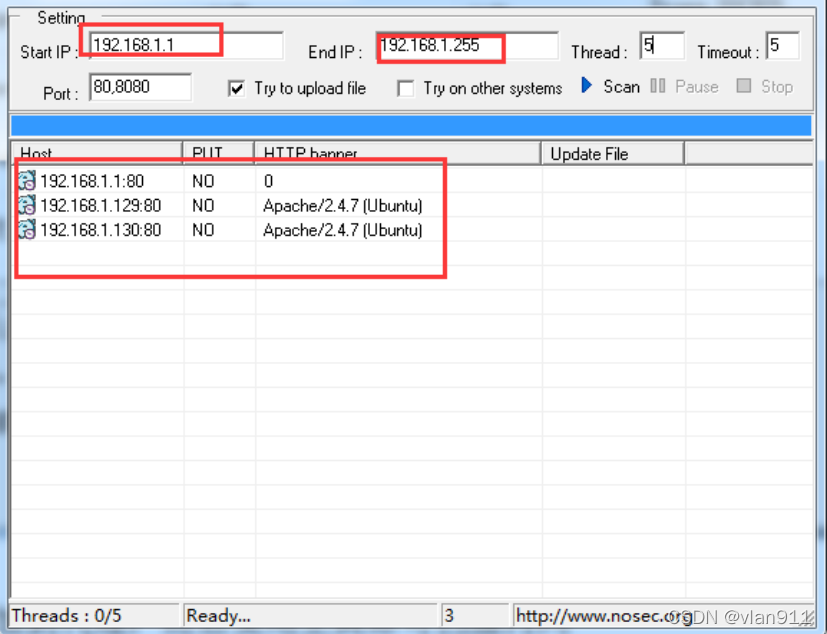Click the End IP input field
Image resolution: width=827 pixels, height=634 pixels.
[x=467, y=46]
